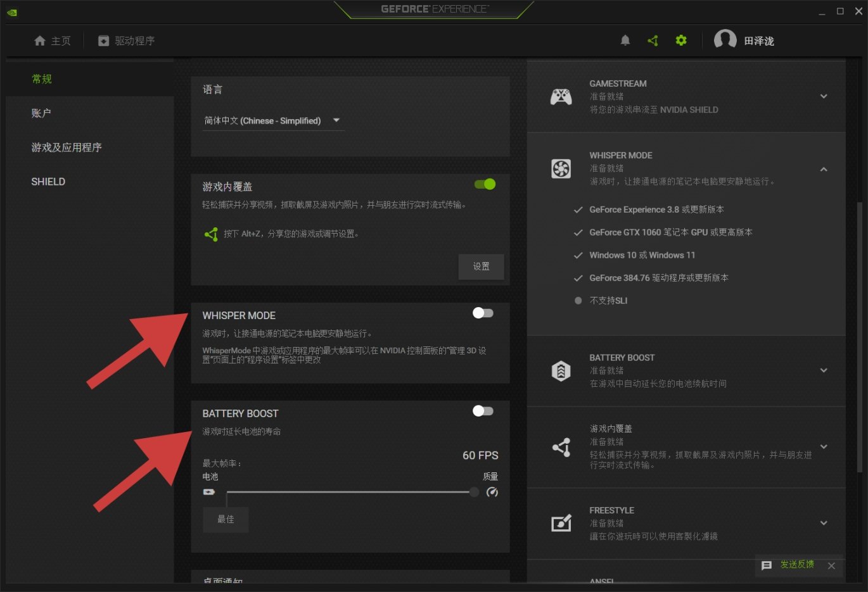The width and height of the screenshot is (868, 592).
Task: Click the 'GeForce GTX 1060 笔记本 GPU' requirement
Action: click(x=671, y=232)
